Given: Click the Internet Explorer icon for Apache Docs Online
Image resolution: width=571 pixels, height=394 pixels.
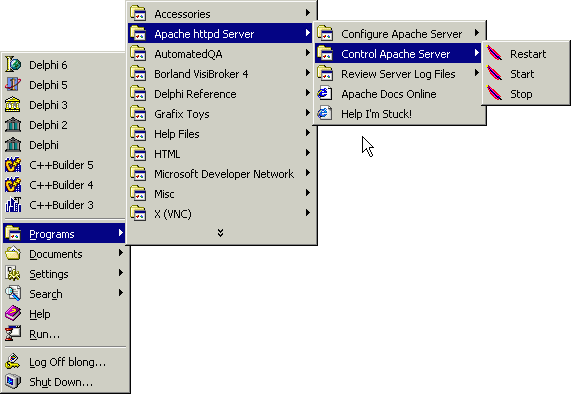Looking at the screenshot, I should tap(324, 94).
